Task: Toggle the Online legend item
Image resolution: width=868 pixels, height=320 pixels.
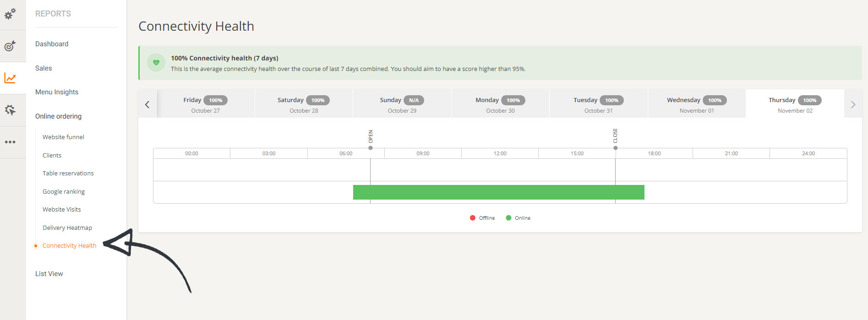Action: tap(518, 218)
